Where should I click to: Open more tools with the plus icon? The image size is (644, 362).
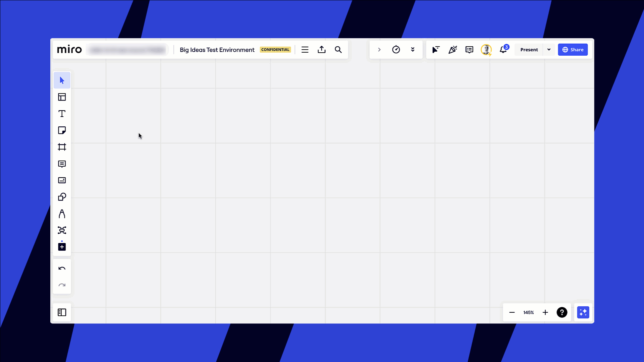[x=62, y=247]
